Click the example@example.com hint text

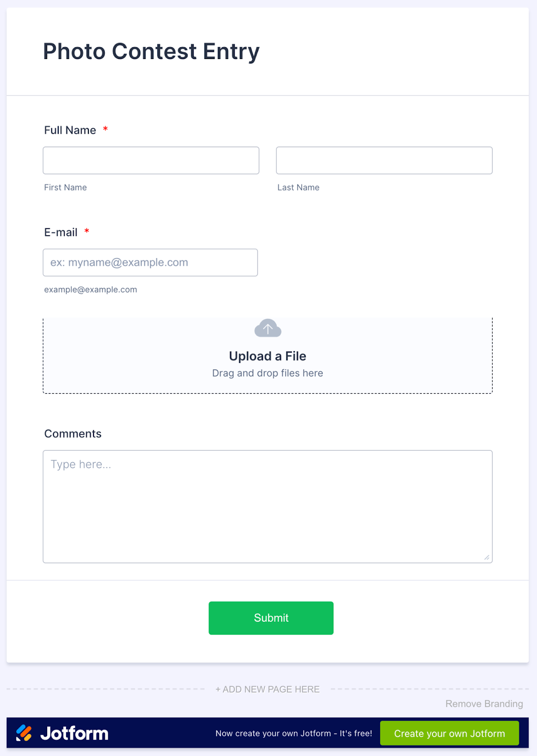point(91,290)
